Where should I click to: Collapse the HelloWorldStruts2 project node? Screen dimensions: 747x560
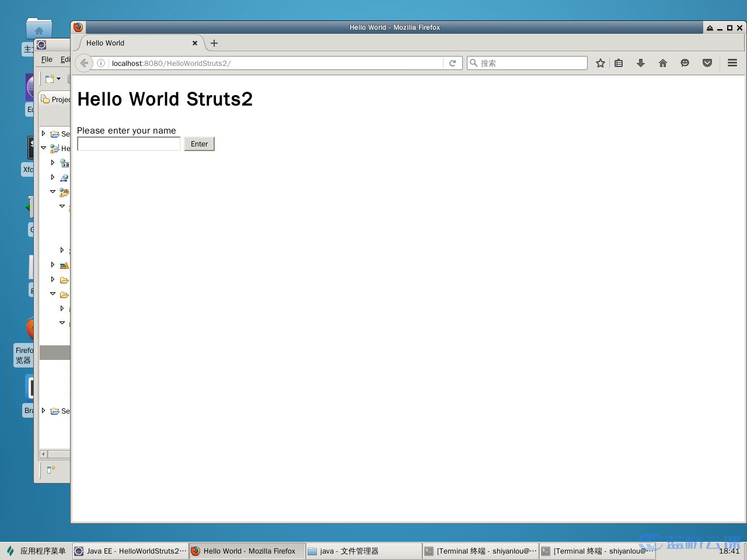(43, 148)
